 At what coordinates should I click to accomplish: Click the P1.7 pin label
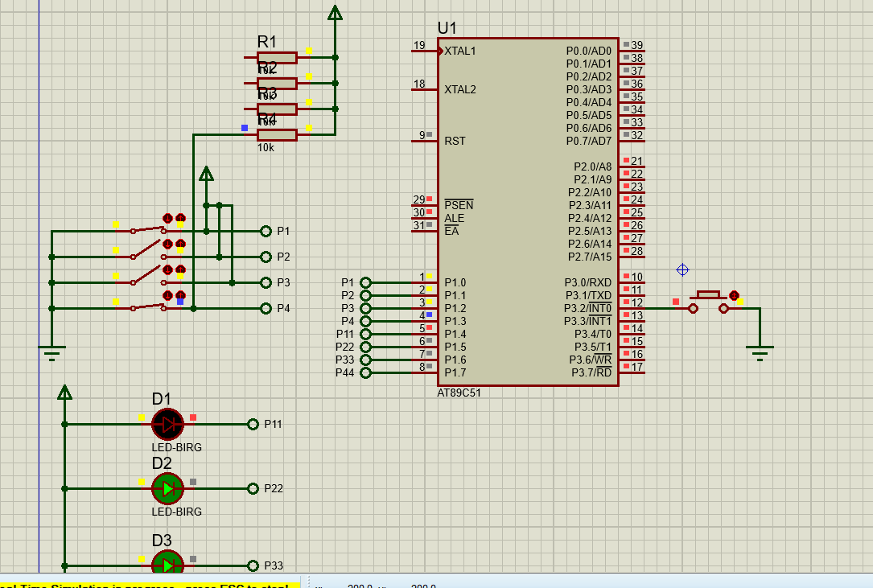455,373
